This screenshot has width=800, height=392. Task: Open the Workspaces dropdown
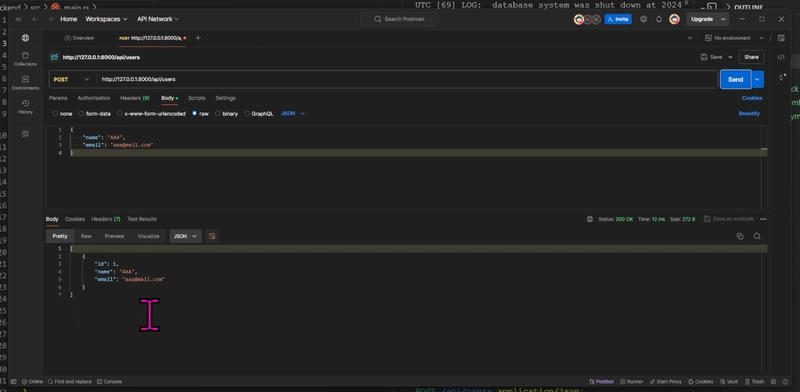click(x=106, y=19)
